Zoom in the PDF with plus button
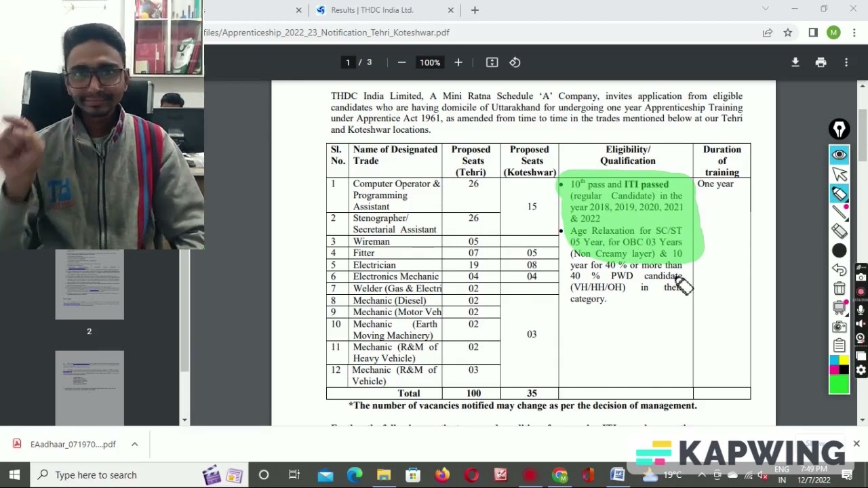 [x=458, y=62]
